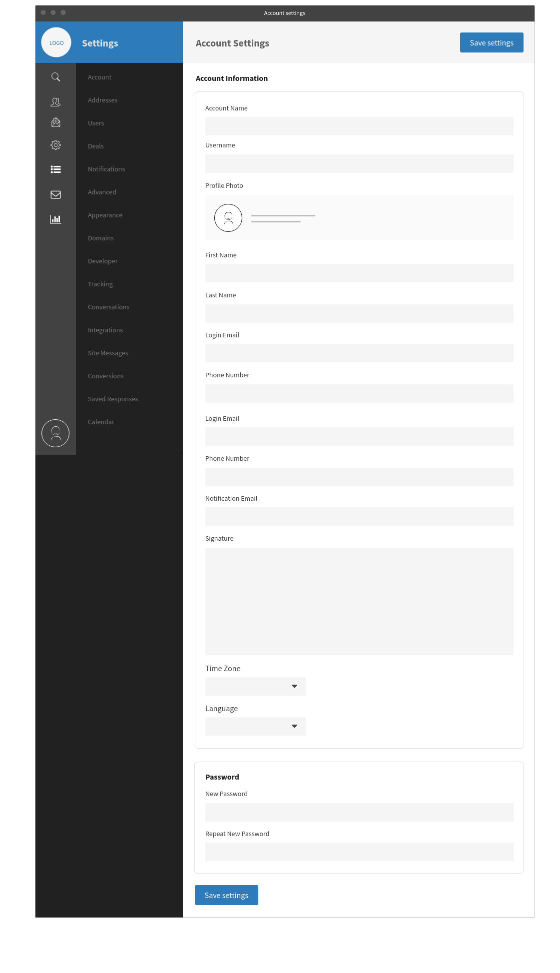Screen dimensions: 560x973
Task: Select the settings gear icon
Action: [x=55, y=145]
